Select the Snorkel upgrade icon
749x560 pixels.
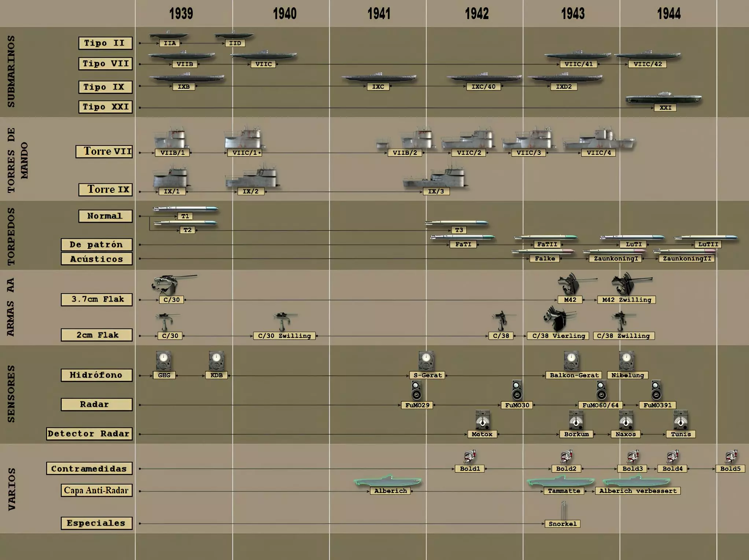tap(563, 511)
